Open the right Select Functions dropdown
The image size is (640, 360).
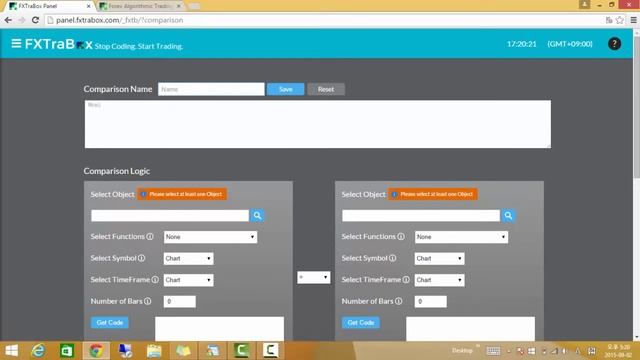tap(461, 237)
